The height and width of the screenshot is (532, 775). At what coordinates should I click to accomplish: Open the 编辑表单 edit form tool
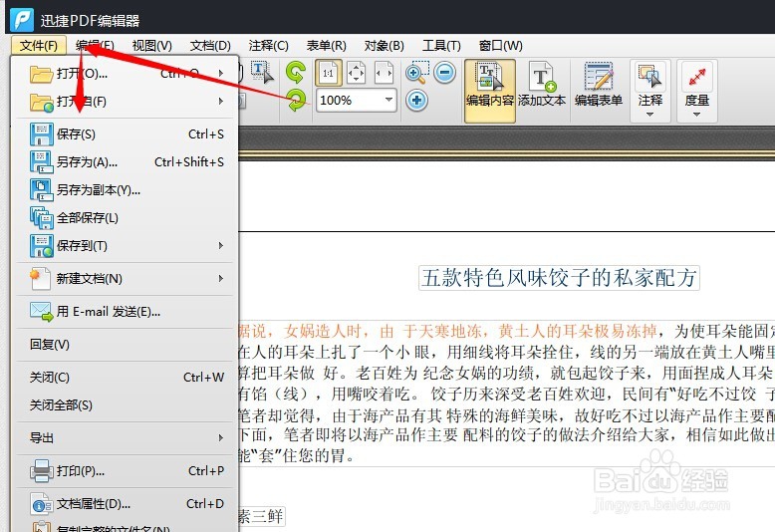click(x=599, y=85)
